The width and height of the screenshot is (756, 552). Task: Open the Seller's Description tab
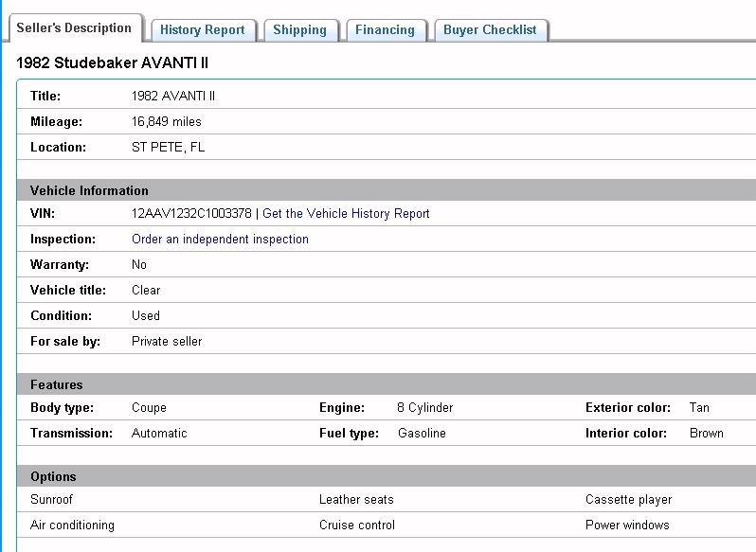click(x=76, y=28)
